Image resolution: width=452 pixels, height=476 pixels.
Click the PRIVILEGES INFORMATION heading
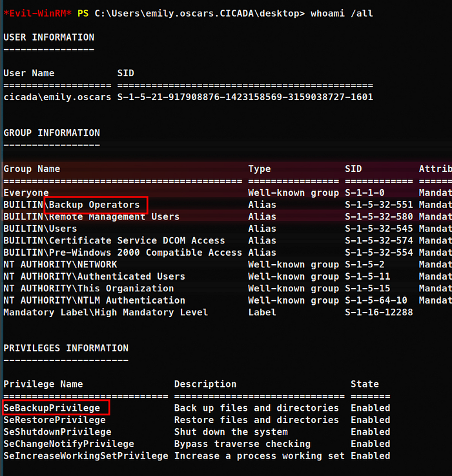(x=66, y=348)
